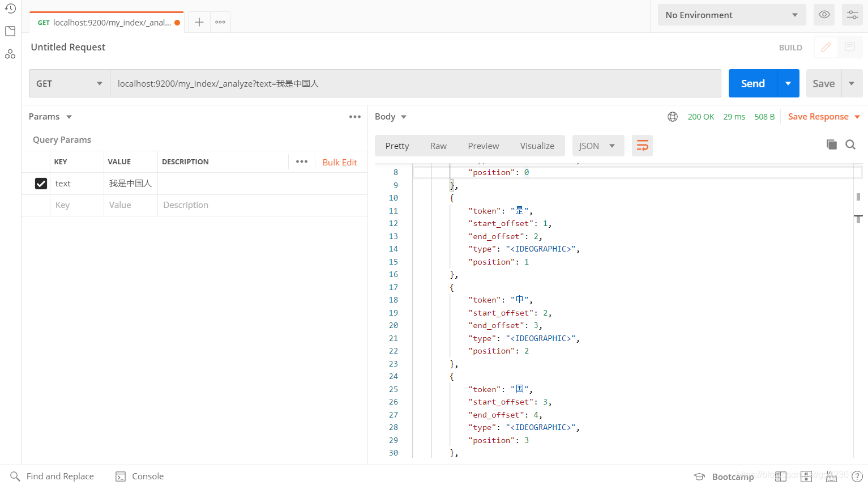Click the token "是" line in response
This screenshot has height=485, width=868.
point(501,211)
